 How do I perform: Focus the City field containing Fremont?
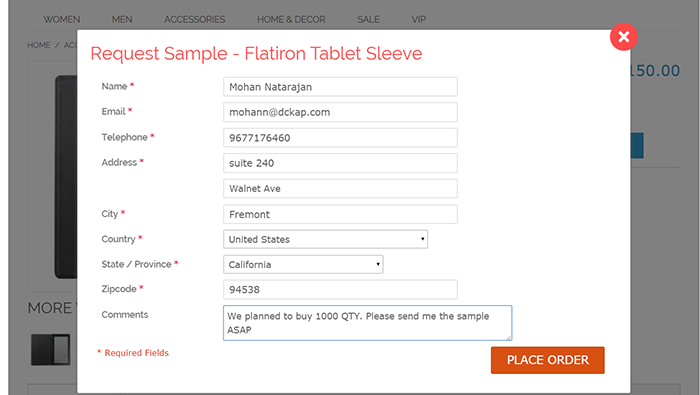(340, 214)
